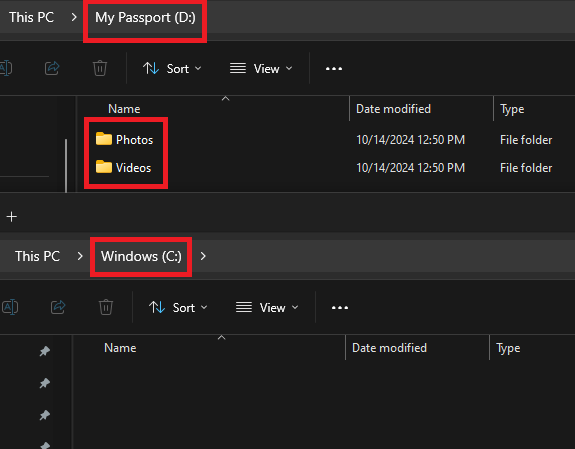575x449 pixels.
Task: Click the Rename icon in lower window
Action: (x=10, y=307)
